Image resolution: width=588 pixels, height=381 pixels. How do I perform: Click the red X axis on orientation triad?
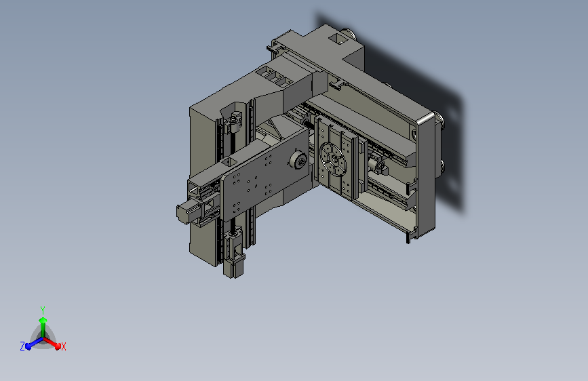click(x=52, y=342)
